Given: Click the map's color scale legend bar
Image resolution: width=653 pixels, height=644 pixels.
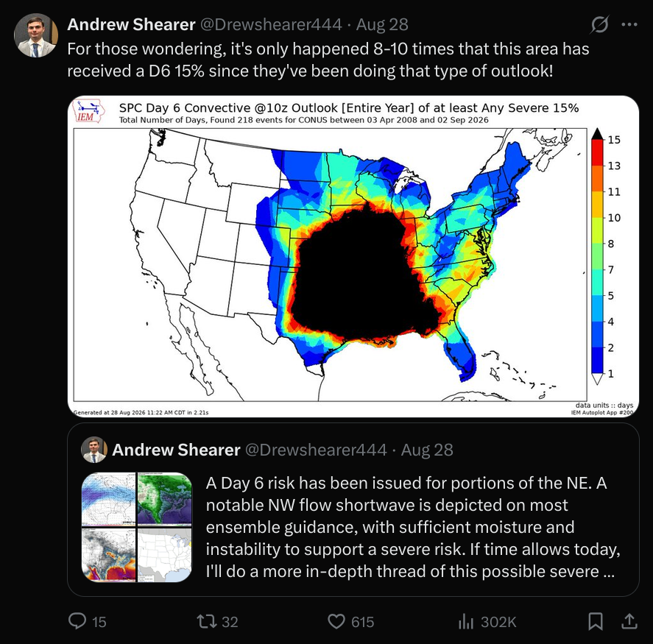Looking at the screenshot, I should [x=598, y=256].
